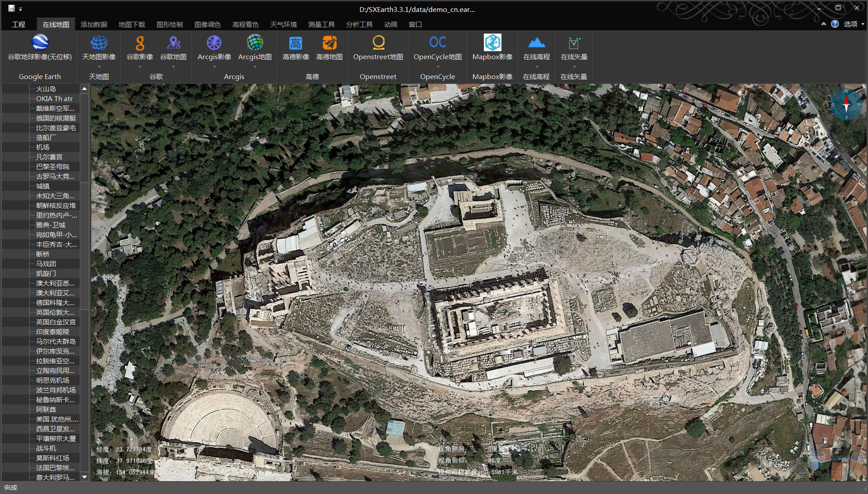Select 印度泰姬陵 in the list
This screenshot has height=494, width=868.
point(52,332)
